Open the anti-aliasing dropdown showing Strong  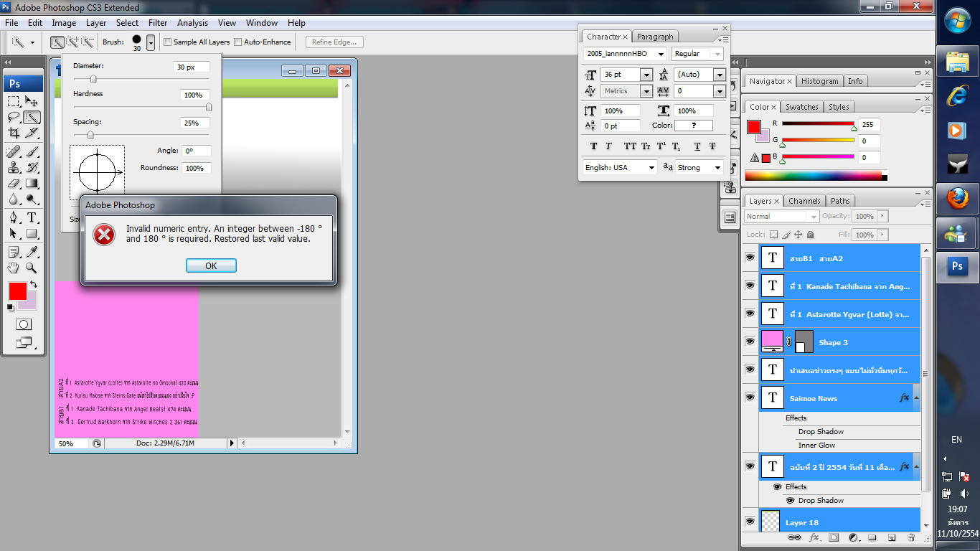coord(699,167)
